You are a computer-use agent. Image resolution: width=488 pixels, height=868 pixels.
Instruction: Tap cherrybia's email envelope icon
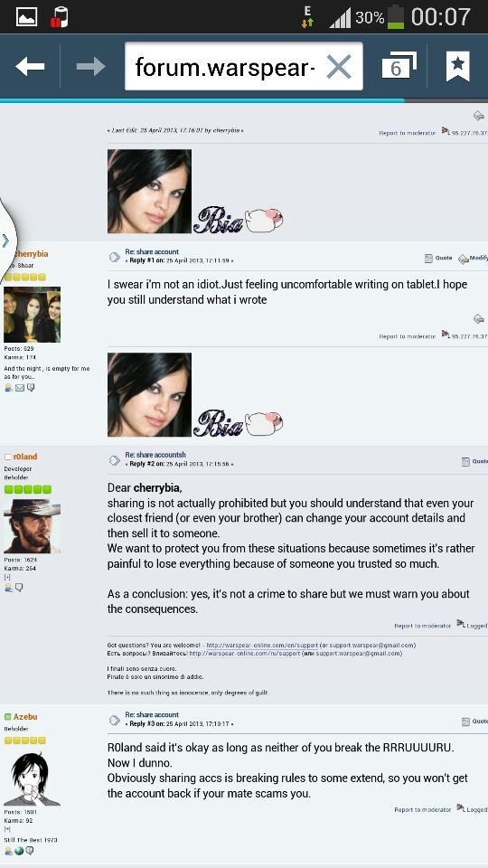coord(20,388)
